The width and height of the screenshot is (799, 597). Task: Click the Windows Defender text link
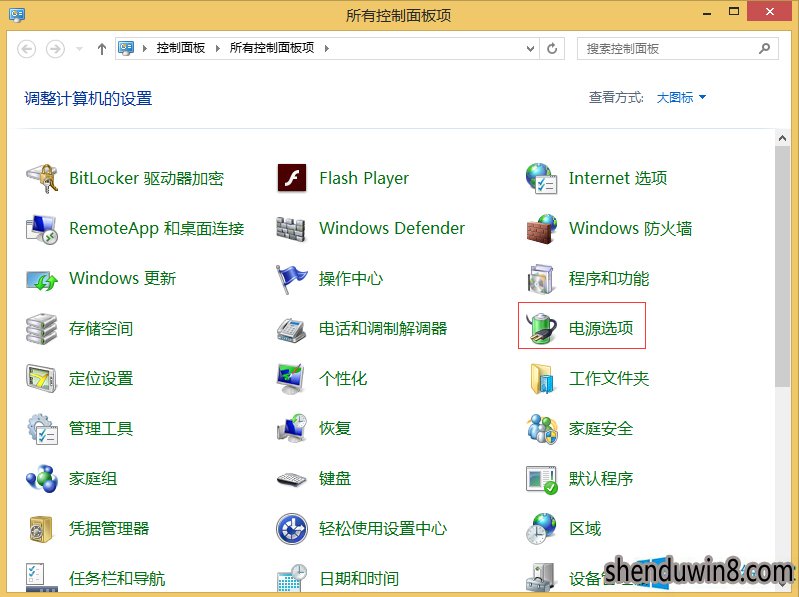[x=392, y=228]
